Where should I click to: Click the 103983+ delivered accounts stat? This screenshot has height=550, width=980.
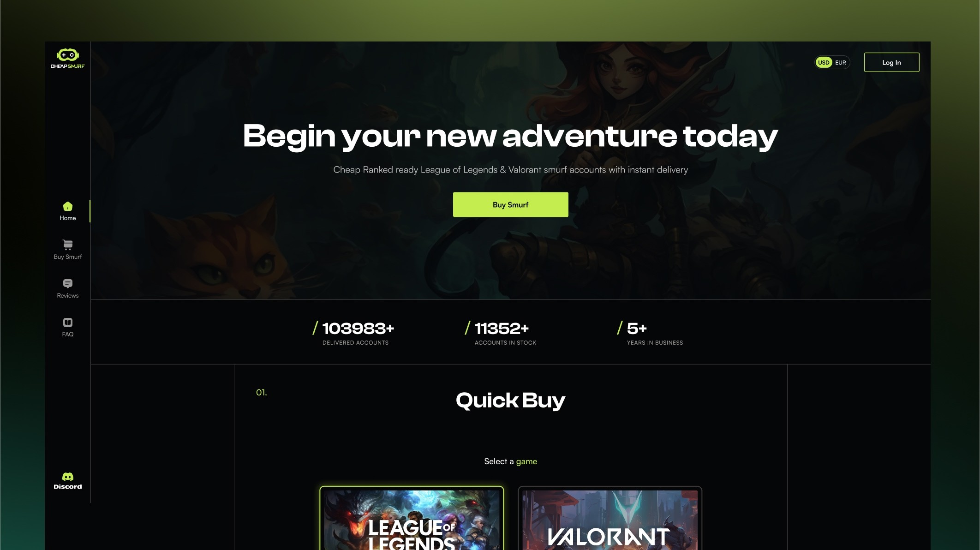tap(353, 333)
